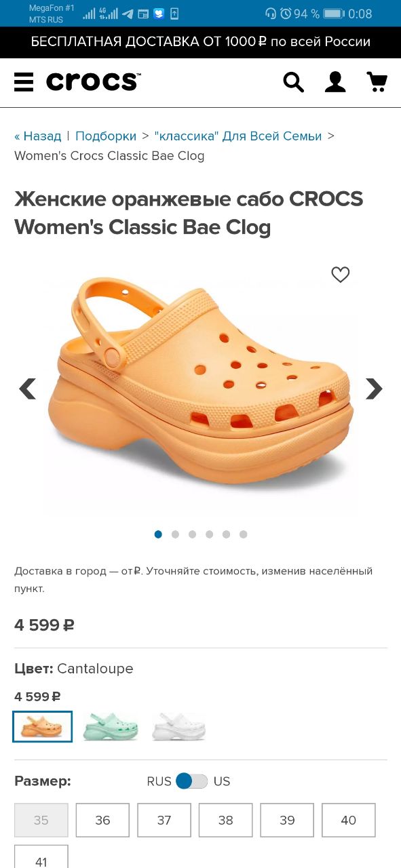Open "классика" Для Всей Семьи breadcrumb
Screen dimensions: 401x868
pyautogui.click(x=238, y=136)
